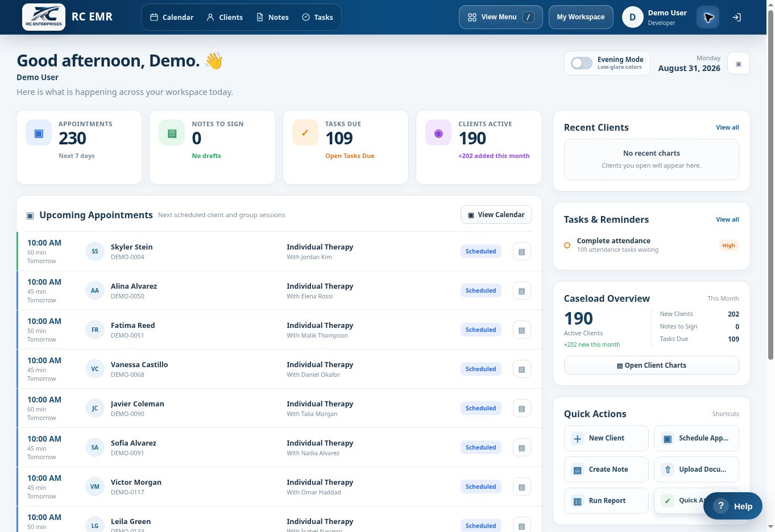The height and width of the screenshot is (532, 775).
Task: Click the cursor pointer icon in header
Action: [x=708, y=17]
